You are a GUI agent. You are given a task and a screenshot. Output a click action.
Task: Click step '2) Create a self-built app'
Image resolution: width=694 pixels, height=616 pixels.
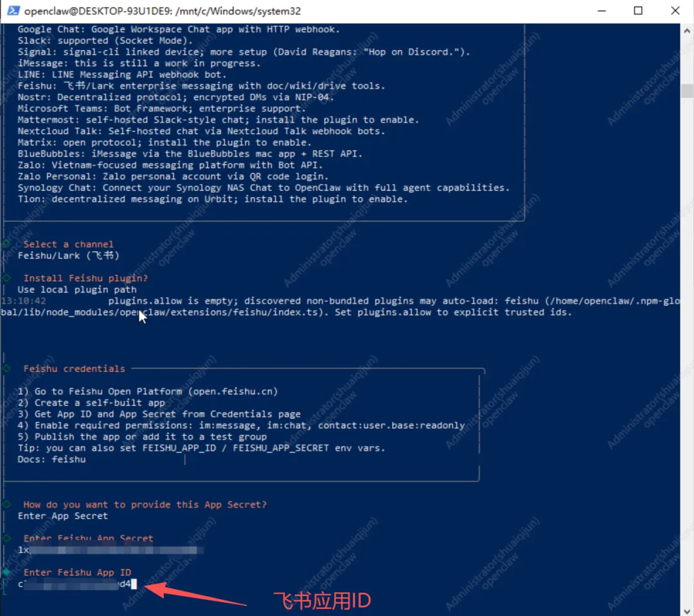(x=91, y=403)
